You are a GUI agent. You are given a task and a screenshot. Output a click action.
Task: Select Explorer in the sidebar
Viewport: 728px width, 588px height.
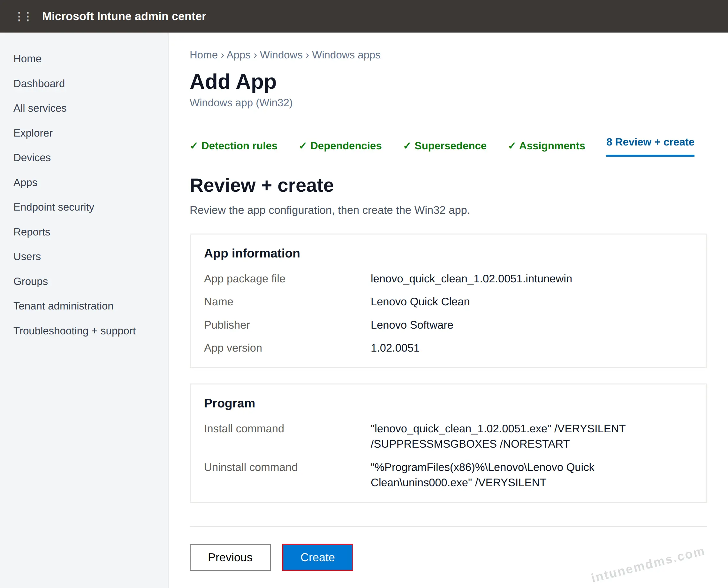pos(33,133)
